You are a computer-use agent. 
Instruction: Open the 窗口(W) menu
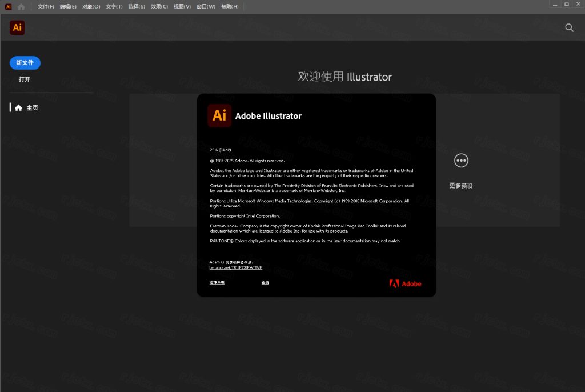(206, 7)
